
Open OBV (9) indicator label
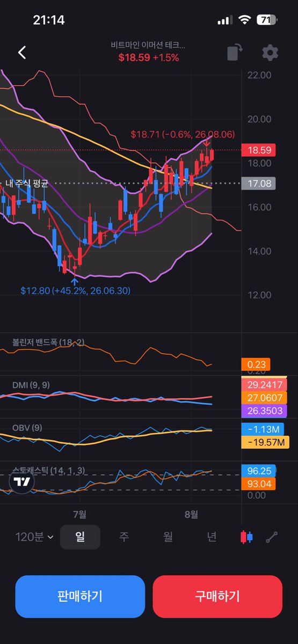point(27,428)
